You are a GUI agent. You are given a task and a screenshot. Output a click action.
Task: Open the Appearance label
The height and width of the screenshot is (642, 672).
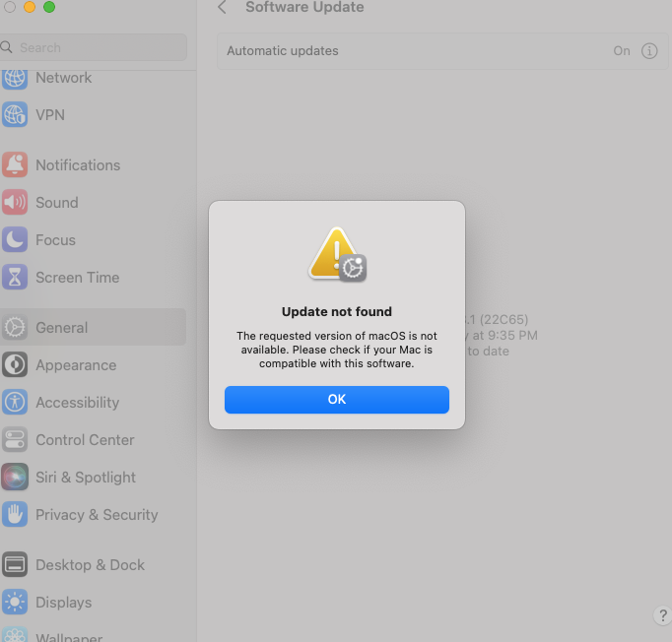(76, 365)
